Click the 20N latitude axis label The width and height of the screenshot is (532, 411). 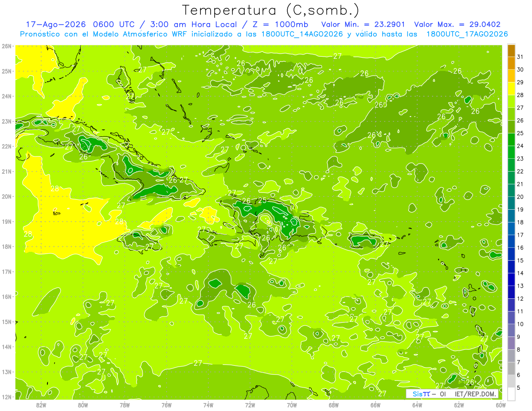click(x=7, y=196)
